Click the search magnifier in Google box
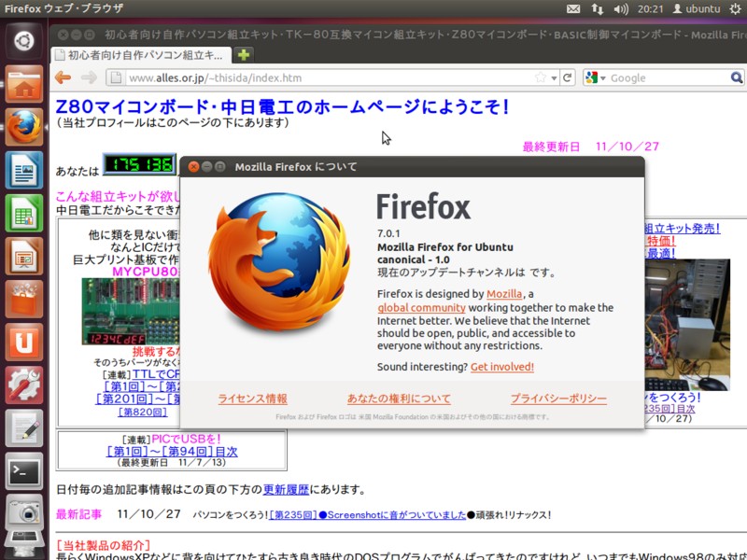 pyautogui.click(x=736, y=77)
